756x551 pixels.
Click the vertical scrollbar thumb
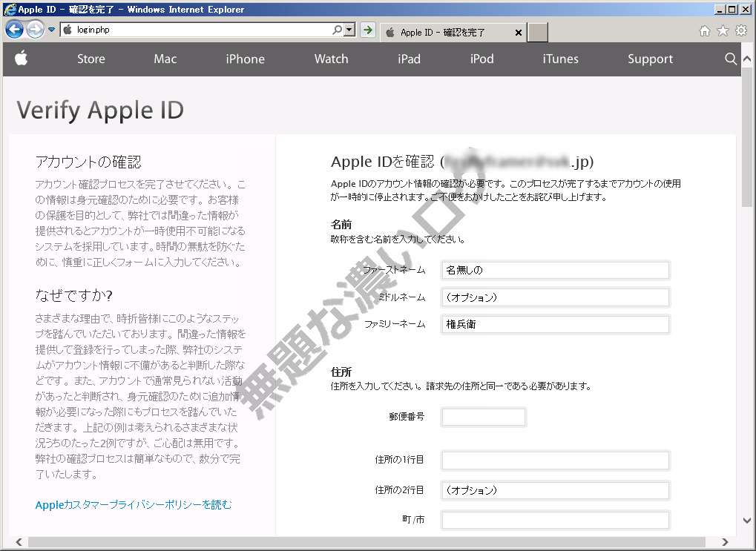pos(747,136)
